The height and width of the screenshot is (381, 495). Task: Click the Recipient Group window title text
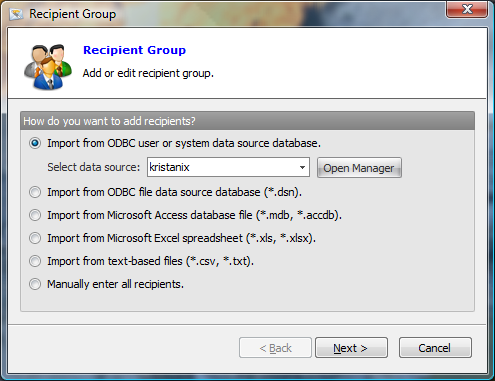tap(73, 14)
